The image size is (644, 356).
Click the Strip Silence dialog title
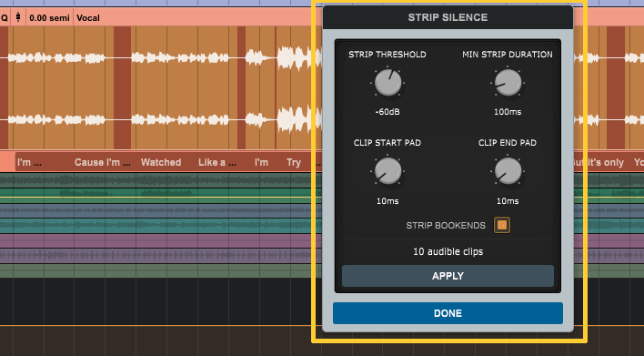(448, 17)
